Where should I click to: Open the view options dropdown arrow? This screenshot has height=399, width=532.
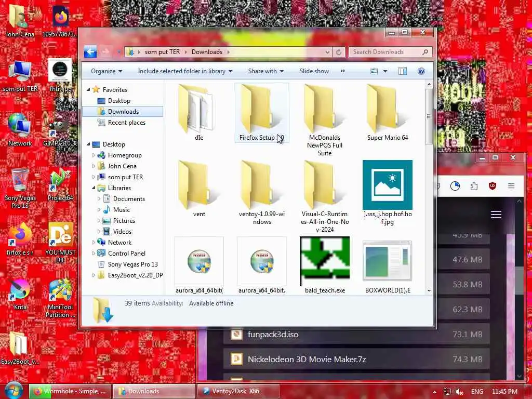(x=385, y=71)
